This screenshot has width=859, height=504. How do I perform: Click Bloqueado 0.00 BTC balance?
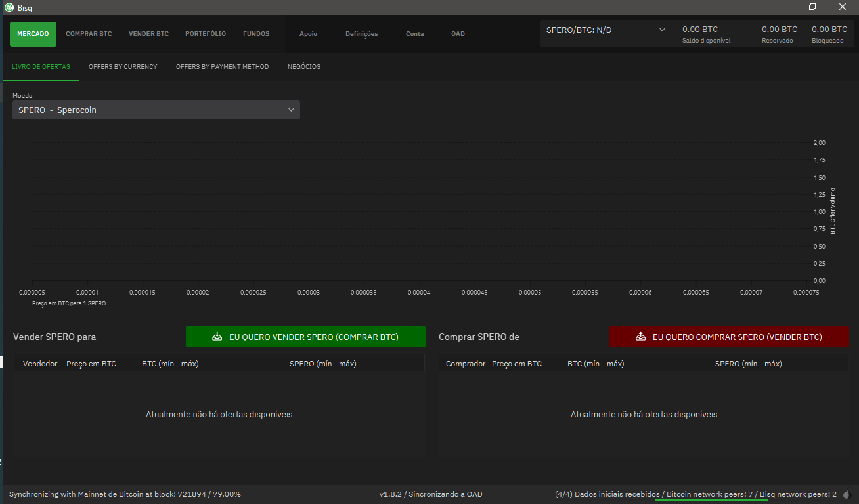829,34
